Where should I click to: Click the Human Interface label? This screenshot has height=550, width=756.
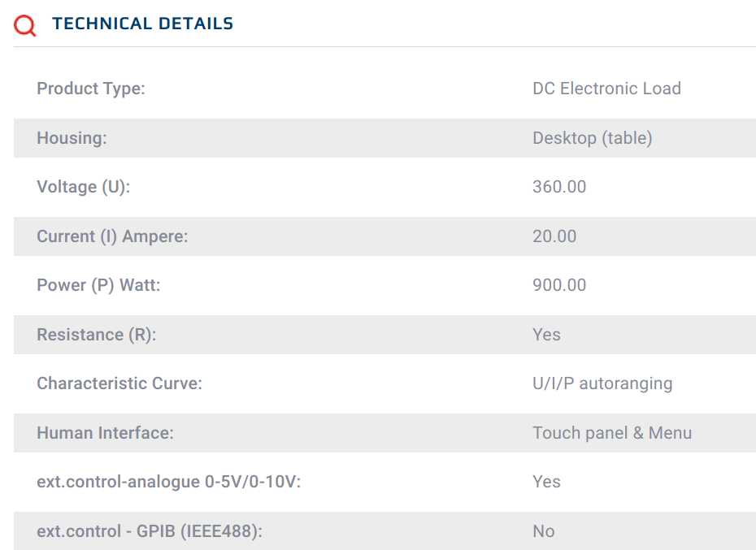tap(105, 433)
